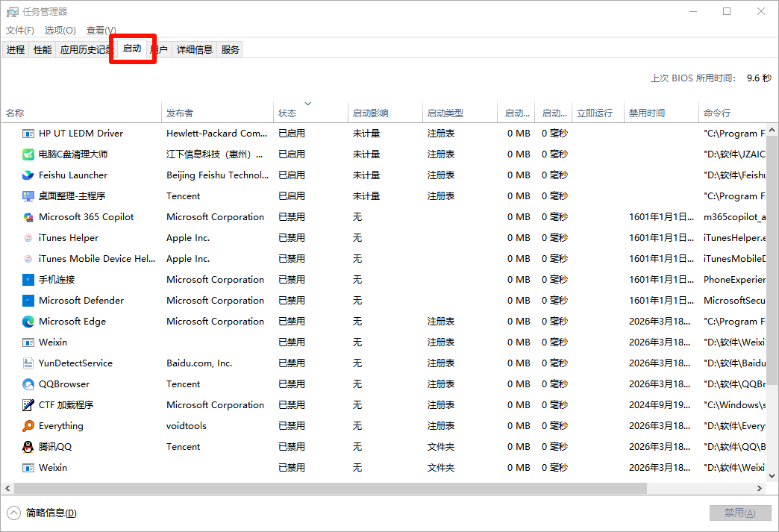This screenshot has height=532, width=779.
Task: Sort by the 禁用时间 column header
Action: (x=661, y=113)
